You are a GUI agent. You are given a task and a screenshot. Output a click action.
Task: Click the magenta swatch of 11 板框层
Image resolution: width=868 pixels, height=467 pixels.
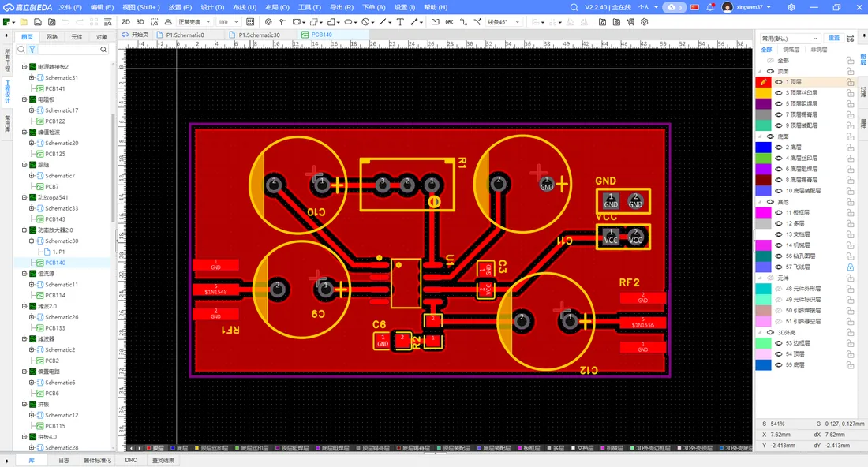click(x=763, y=212)
